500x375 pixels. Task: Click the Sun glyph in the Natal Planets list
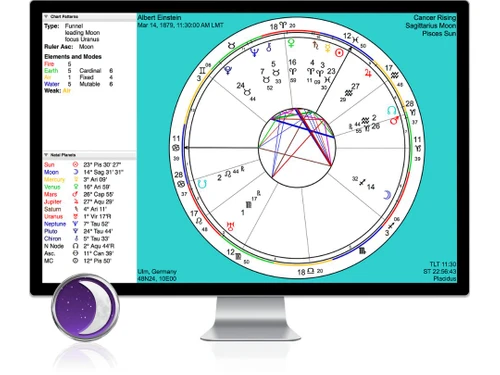75,165
